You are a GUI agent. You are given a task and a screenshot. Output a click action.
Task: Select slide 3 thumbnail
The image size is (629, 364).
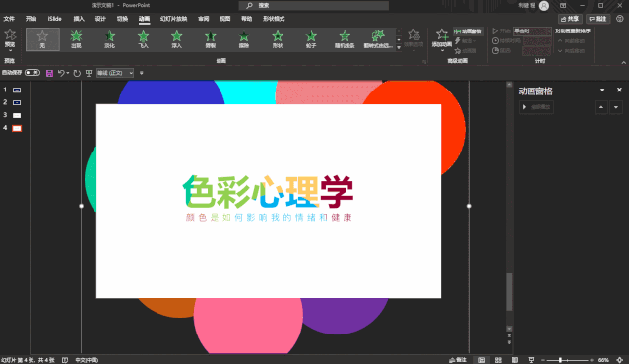point(17,115)
